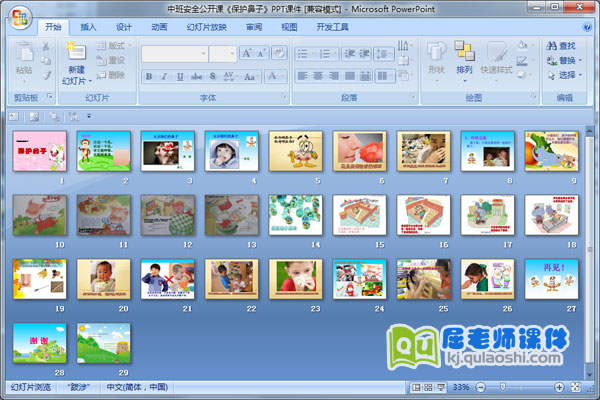Screen dimensions: 600x400
Task: Click the Decrease Indent icon
Action: coord(349,54)
